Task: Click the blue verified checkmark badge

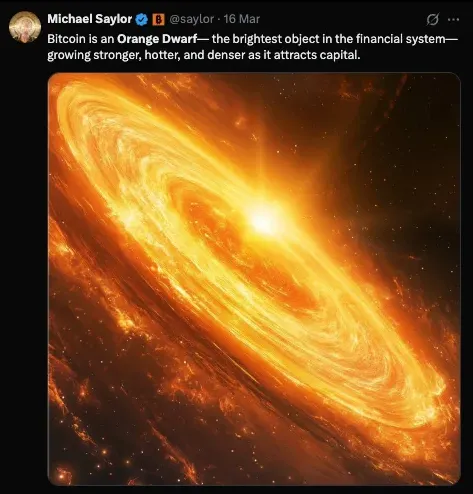Action: tap(142, 20)
